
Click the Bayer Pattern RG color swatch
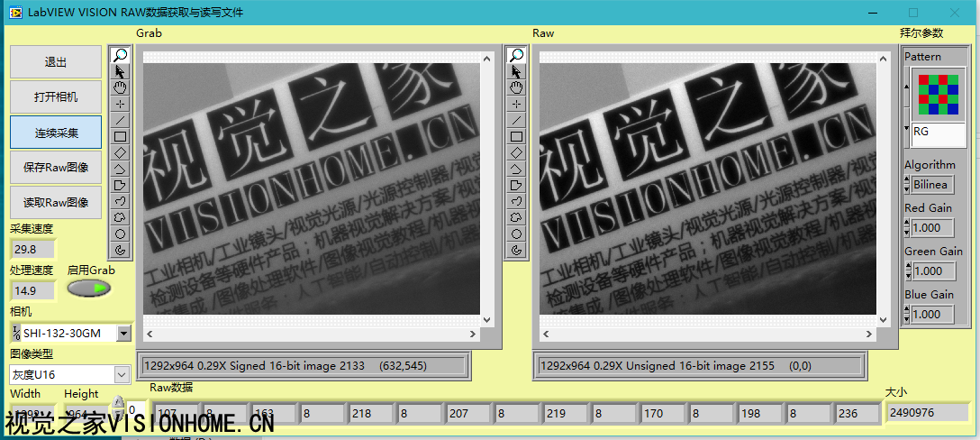point(939,93)
